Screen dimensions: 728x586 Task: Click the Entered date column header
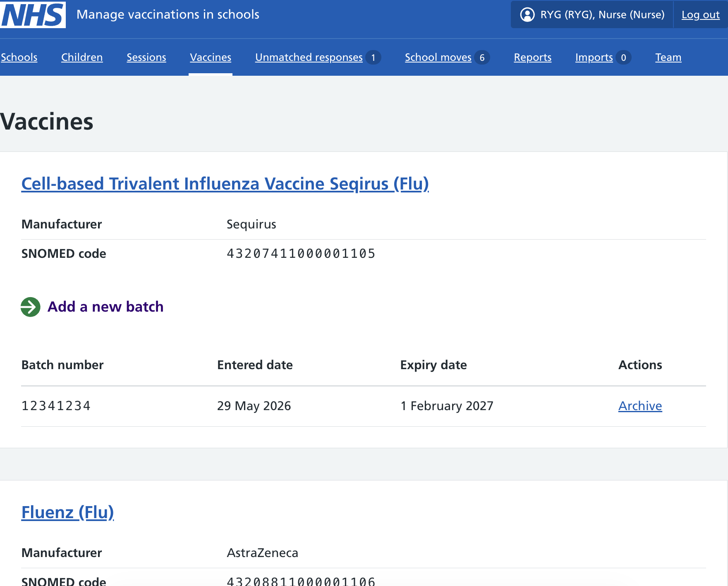[255, 365]
